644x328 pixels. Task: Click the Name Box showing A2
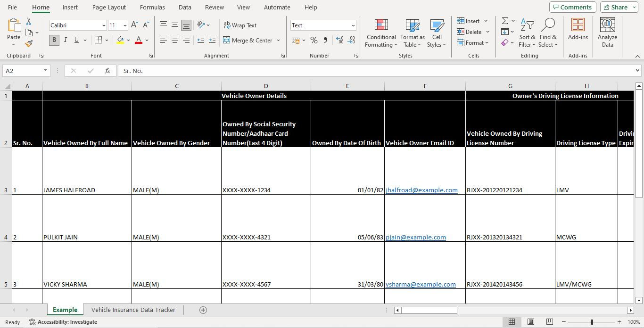(x=22, y=70)
